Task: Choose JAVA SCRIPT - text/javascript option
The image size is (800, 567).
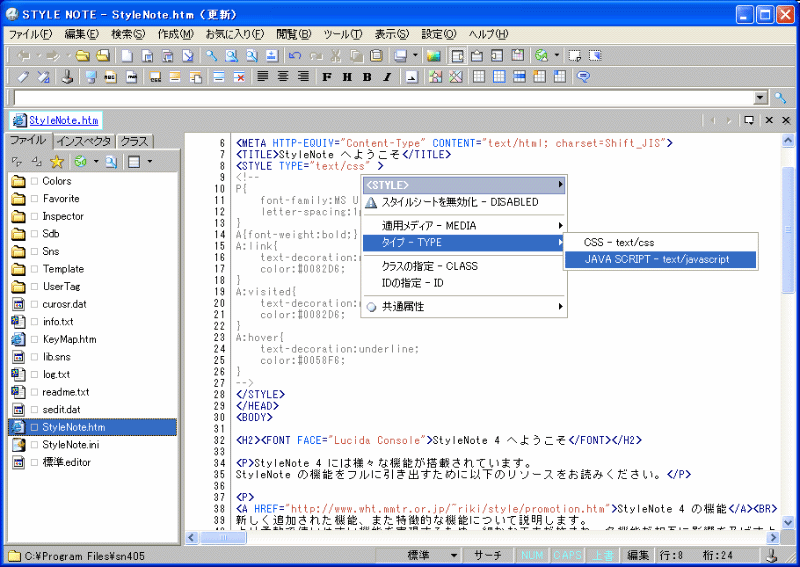Action: 660,259
